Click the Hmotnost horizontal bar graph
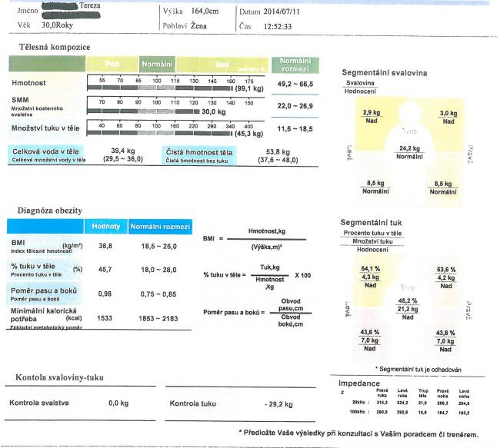 [x=160, y=88]
